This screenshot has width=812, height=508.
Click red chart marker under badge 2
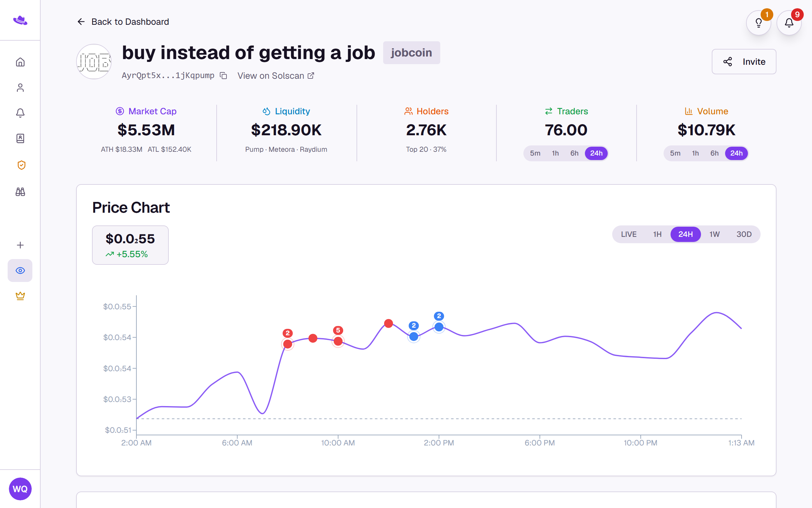(x=288, y=344)
